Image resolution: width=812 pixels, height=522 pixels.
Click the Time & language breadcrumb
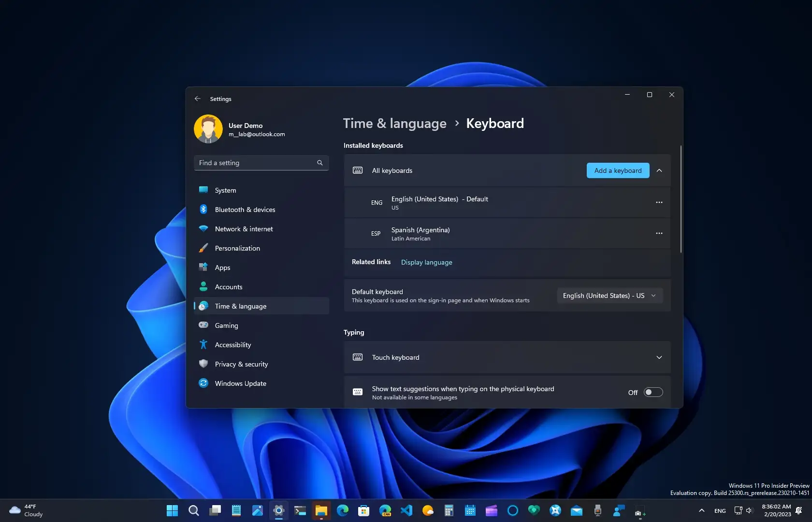click(394, 124)
